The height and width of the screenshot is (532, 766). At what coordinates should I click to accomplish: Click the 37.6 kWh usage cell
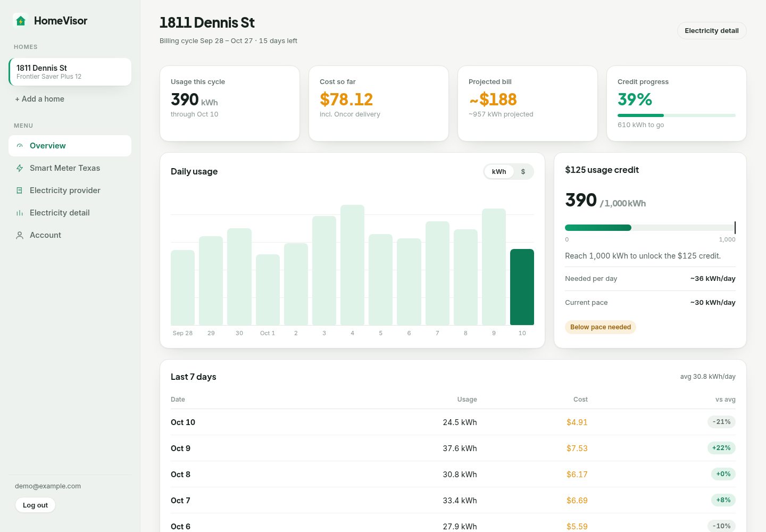pos(460,448)
